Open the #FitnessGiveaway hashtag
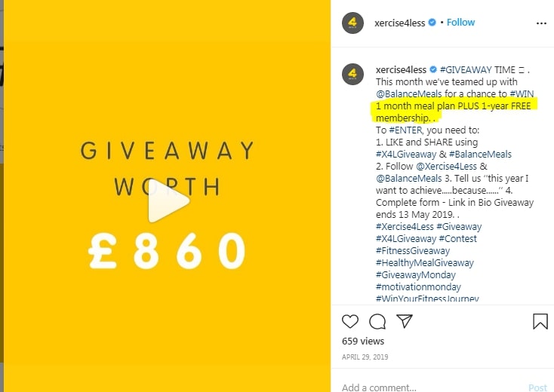Screen dimensions: 554x392 click(413, 251)
